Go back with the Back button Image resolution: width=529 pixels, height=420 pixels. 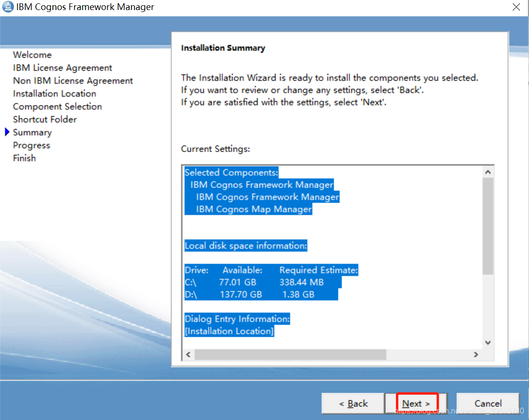point(353,403)
